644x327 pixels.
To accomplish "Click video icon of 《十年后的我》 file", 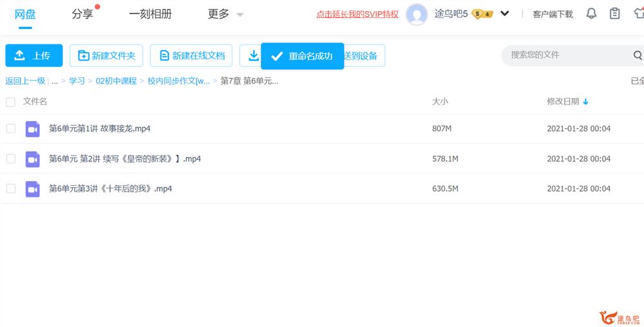I will pos(32,189).
